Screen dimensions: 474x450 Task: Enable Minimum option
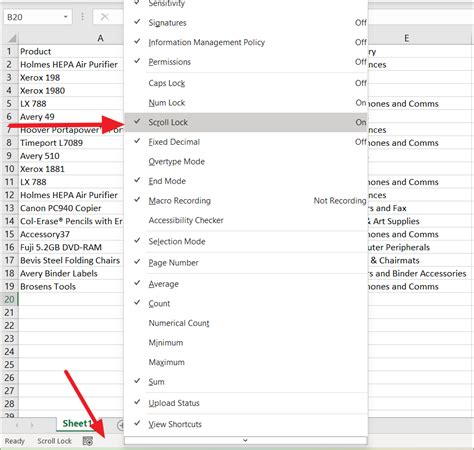tap(246, 343)
